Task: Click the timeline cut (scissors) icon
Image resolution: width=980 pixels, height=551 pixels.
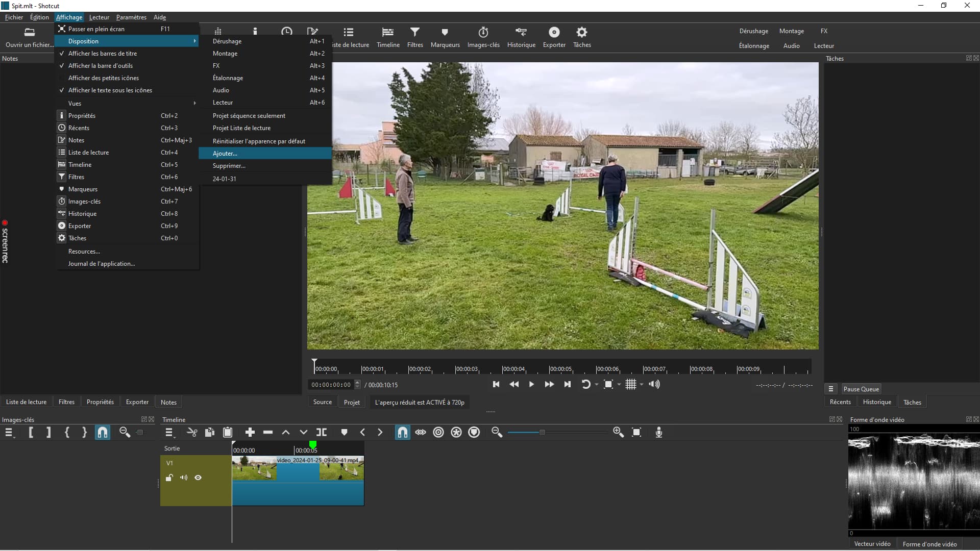Action: click(x=192, y=433)
